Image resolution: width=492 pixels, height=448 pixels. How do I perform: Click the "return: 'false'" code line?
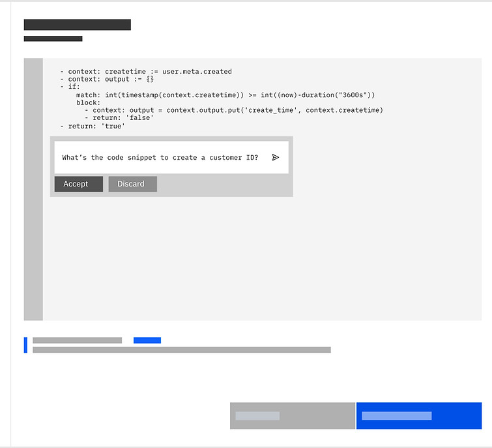tap(119, 118)
